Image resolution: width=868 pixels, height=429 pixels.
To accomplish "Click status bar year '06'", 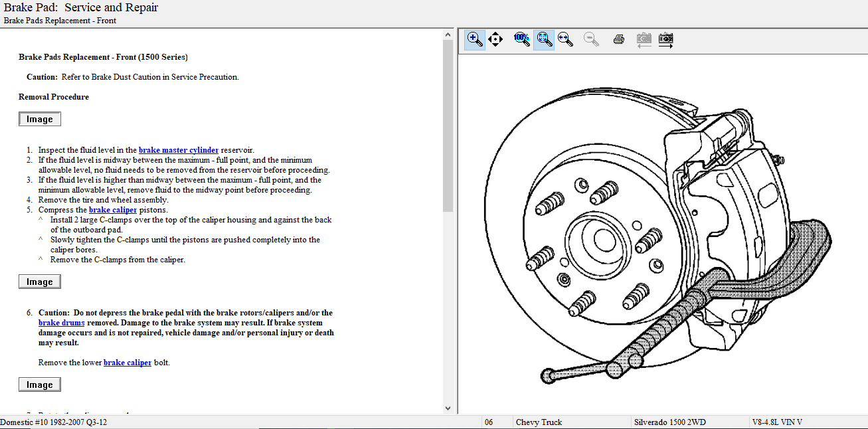I will (x=489, y=422).
